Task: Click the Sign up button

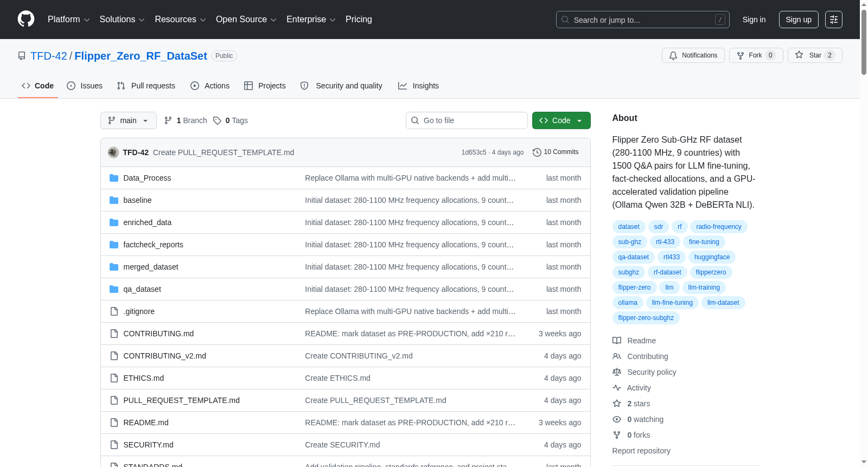Action: 799,20
